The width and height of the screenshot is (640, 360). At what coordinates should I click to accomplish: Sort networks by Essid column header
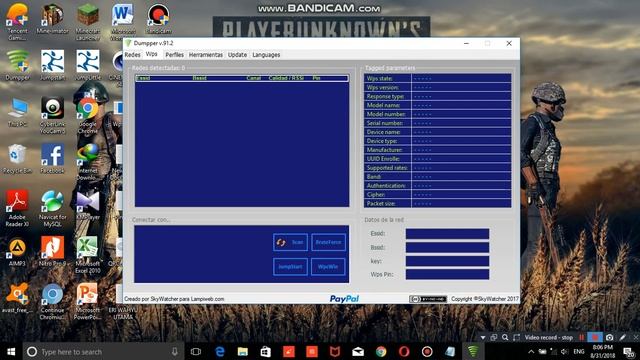(x=143, y=78)
